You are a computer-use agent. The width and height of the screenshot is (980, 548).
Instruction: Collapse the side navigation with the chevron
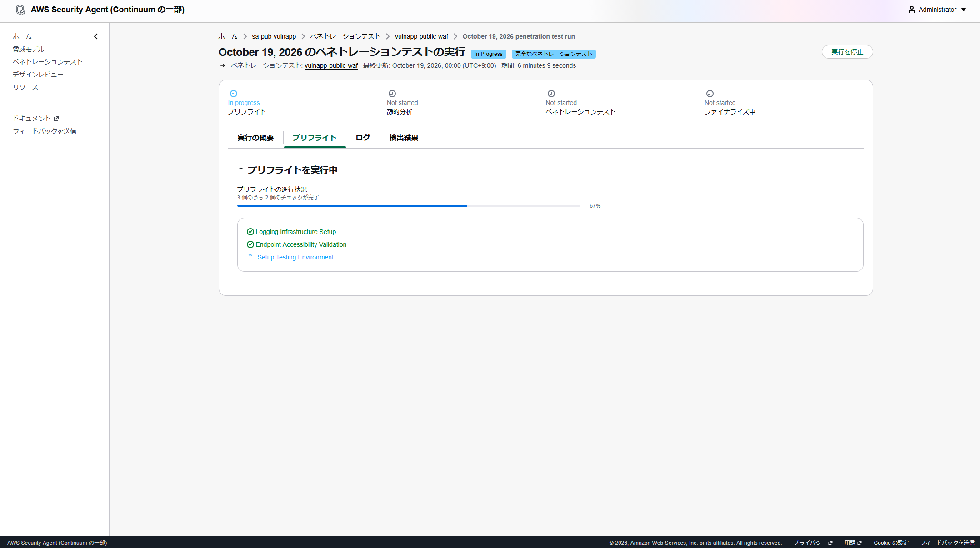[96, 36]
